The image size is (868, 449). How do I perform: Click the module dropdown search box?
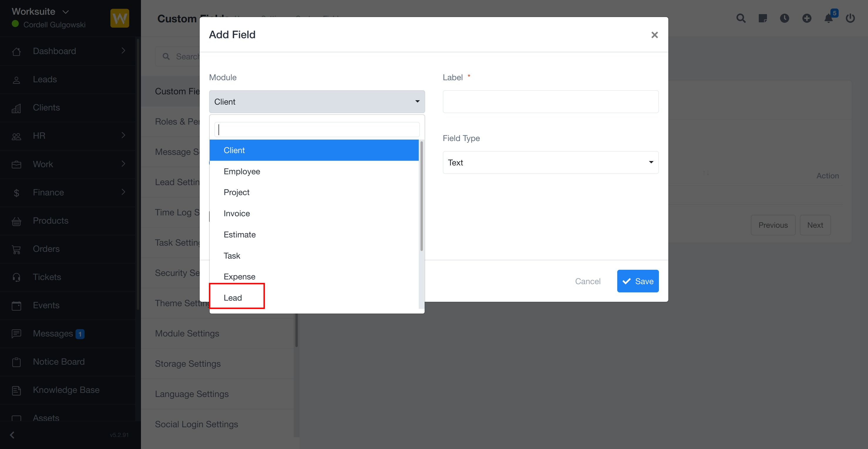click(317, 130)
